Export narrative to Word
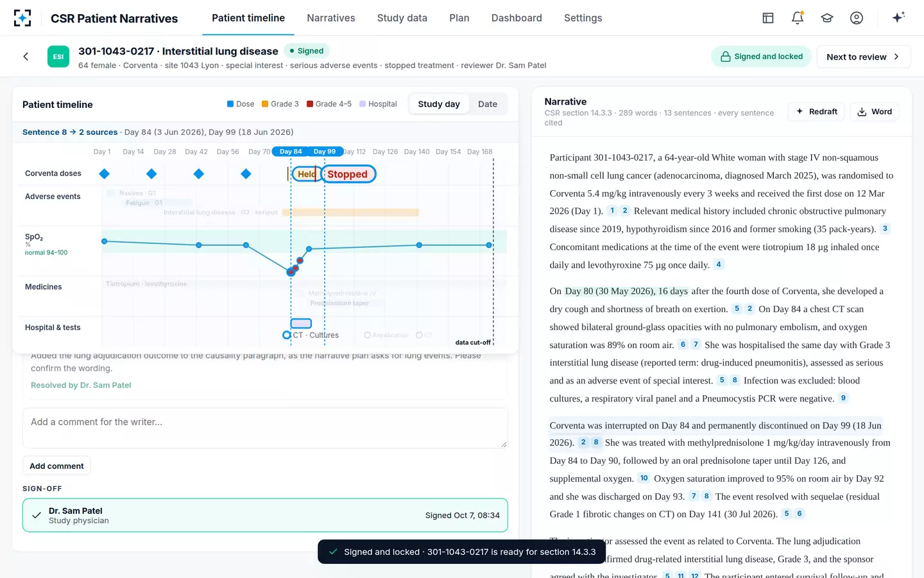Image resolution: width=924 pixels, height=578 pixels. click(x=875, y=111)
